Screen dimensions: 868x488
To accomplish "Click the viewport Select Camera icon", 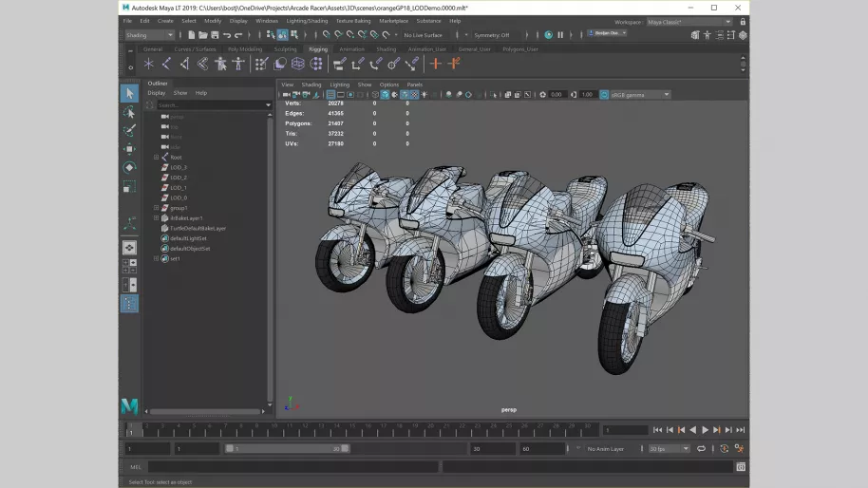I will pos(286,95).
